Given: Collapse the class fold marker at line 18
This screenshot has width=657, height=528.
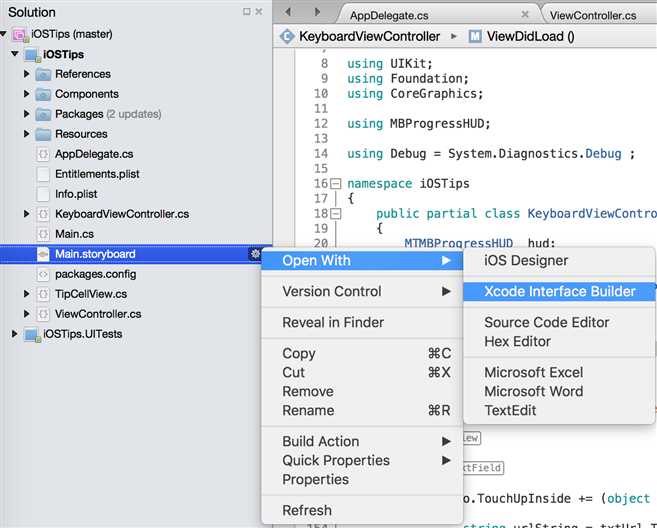Looking at the screenshot, I should point(336,214).
